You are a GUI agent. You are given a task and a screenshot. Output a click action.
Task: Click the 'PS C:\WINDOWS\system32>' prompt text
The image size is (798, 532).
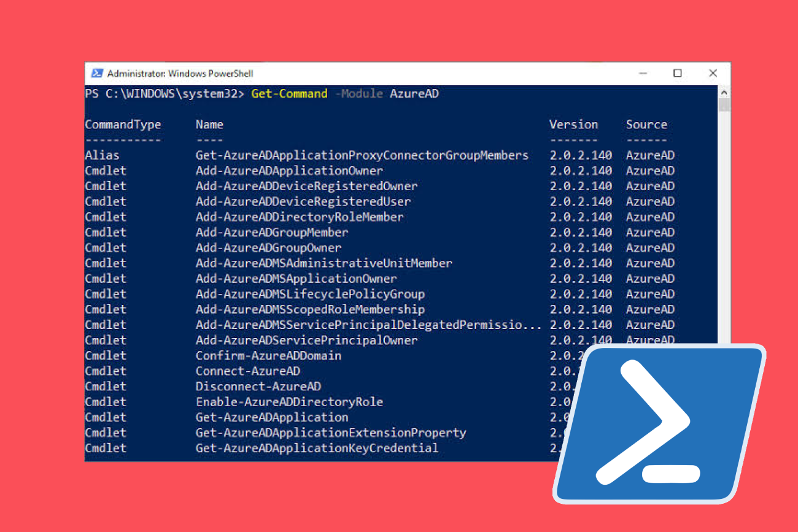[165, 94]
